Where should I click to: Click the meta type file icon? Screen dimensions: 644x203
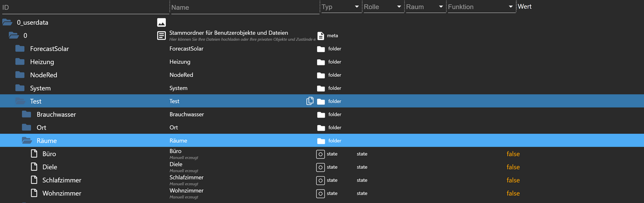[x=321, y=35]
